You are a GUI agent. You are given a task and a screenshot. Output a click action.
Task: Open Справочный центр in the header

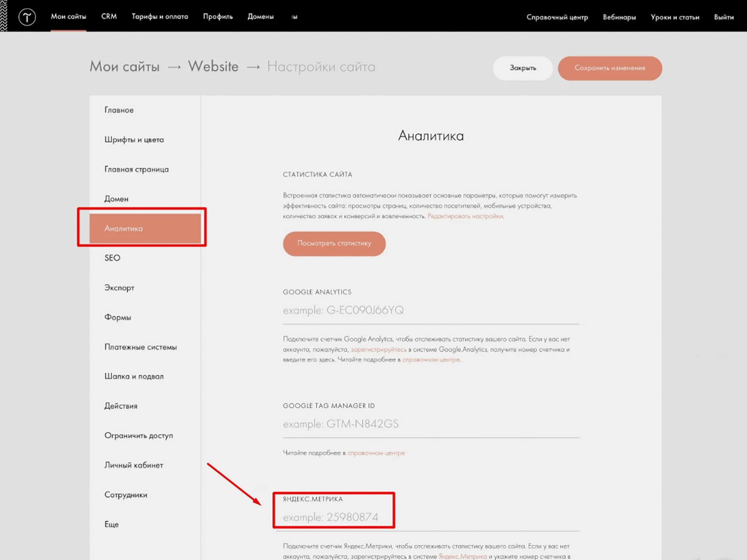point(557,17)
